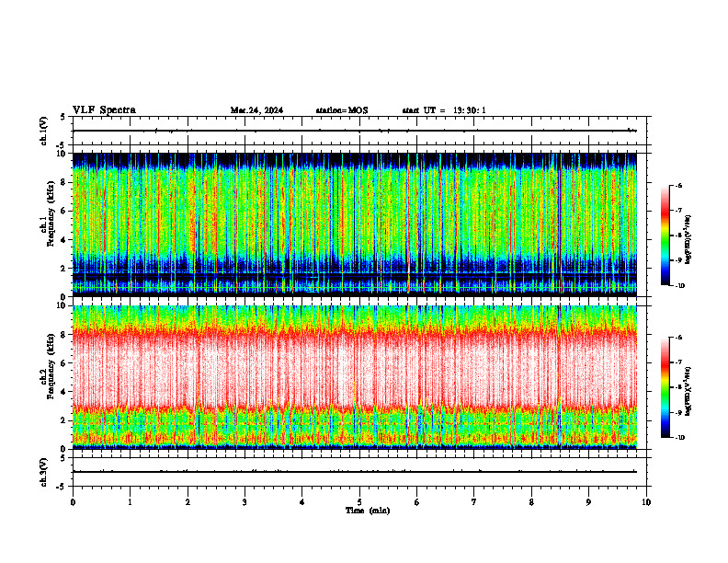
Task: Click time axis tick label "6"
Action: coord(416,502)
